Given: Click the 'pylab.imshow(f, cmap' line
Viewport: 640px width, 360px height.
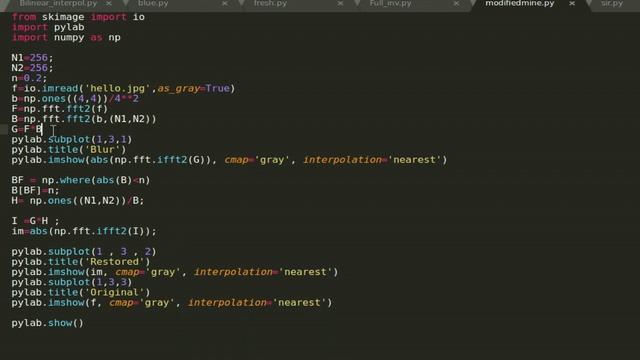Looking at the screenshot, I should coord(172,303).
